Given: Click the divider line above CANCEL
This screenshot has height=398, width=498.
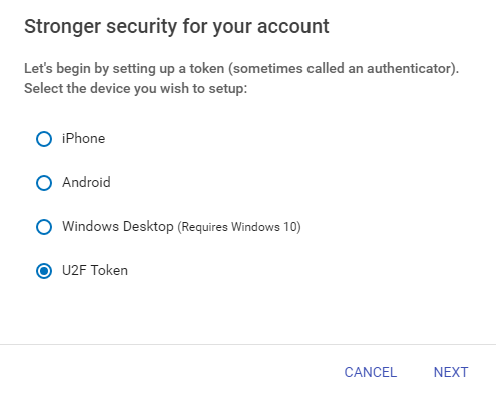Looking at the screenshot, I should (x=248, y=344).
